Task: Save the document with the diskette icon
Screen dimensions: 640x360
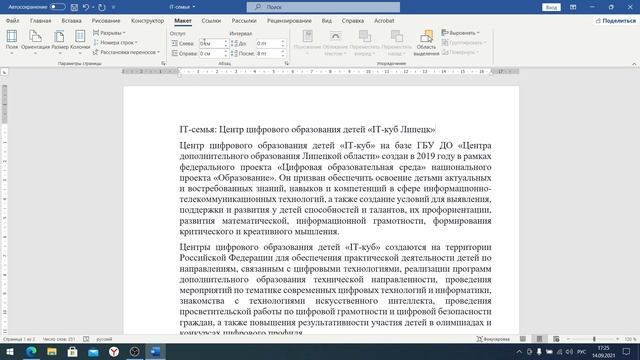Action: (x=74, y=7)
